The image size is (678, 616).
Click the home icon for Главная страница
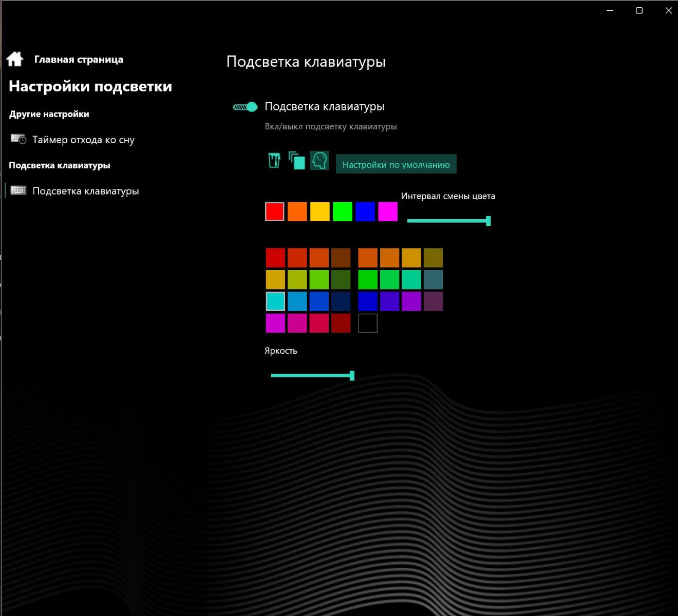[15, 59]
